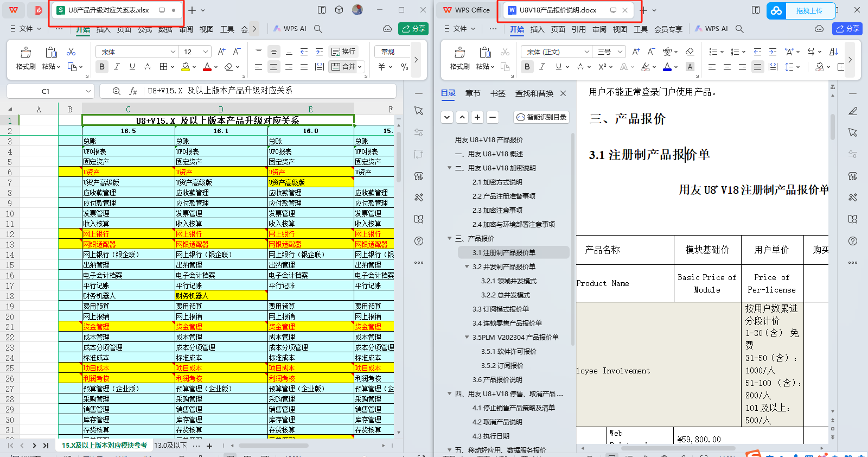This screenshot has width=868, height=457.
Task: Toggle Bold in the document toolbar
Action: coord(527,67)
